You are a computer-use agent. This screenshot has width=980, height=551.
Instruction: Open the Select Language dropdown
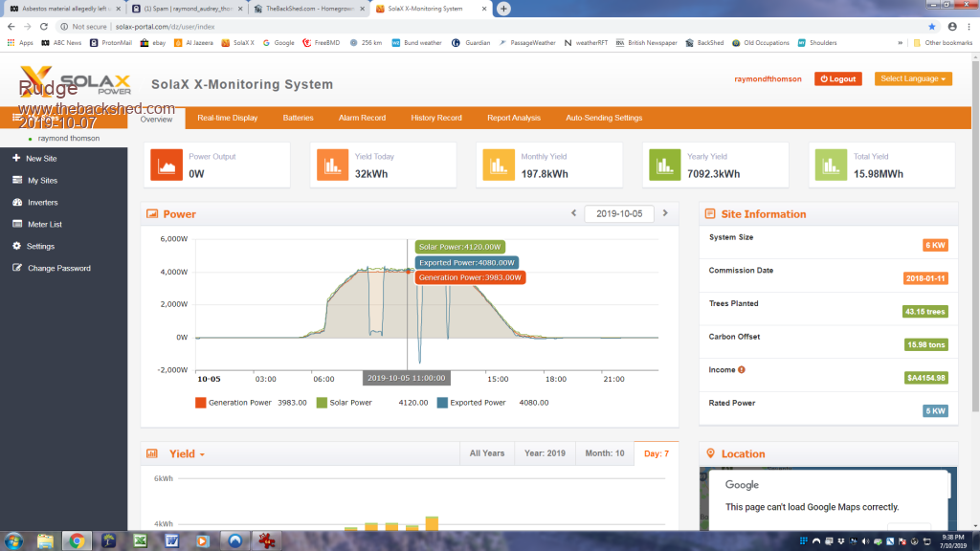pyautogui.click(x=913, y=78)
